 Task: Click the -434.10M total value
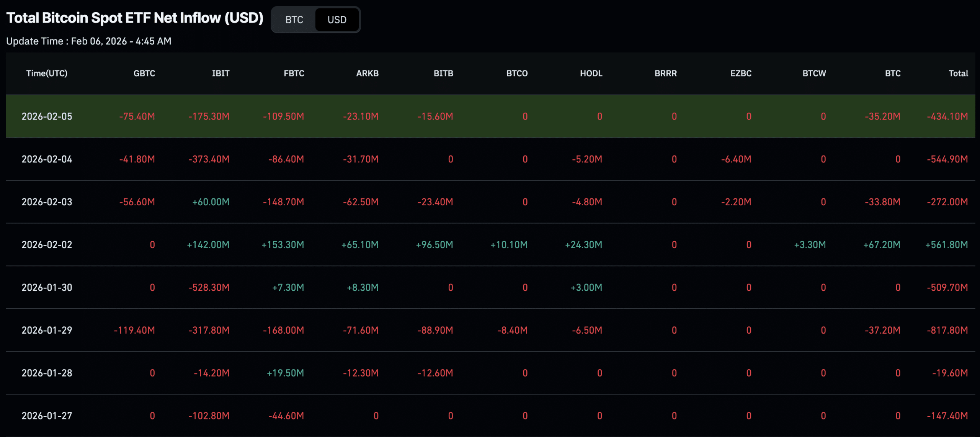(947, 116)
